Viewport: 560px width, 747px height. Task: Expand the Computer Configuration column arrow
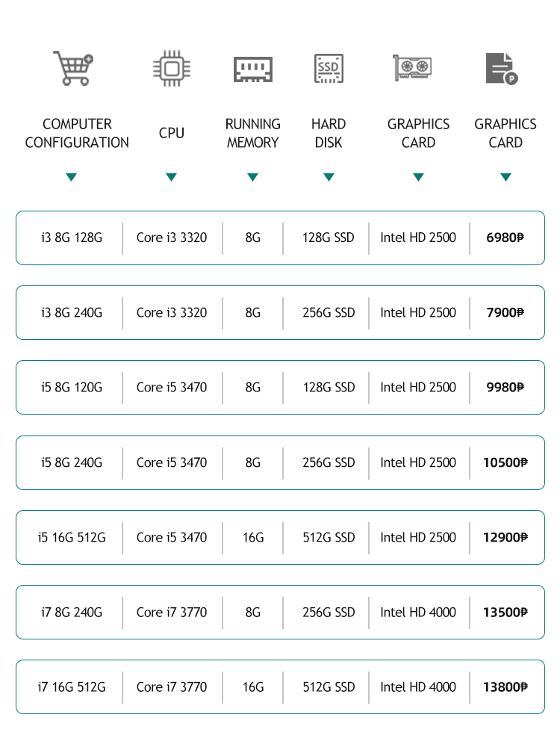tap(71, 177)
